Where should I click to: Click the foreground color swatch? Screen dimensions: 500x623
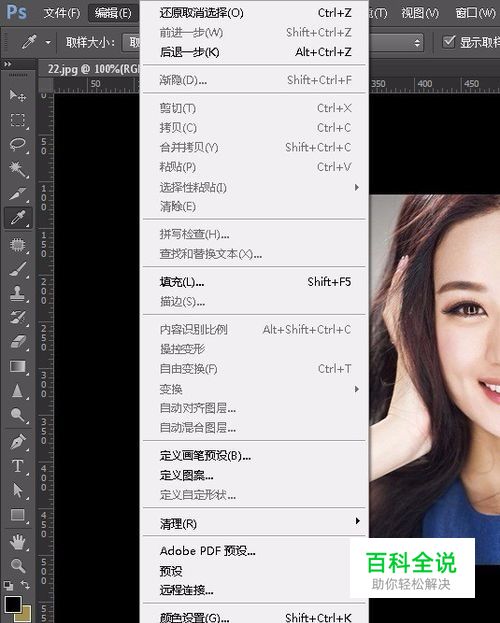tap(12, 604)
